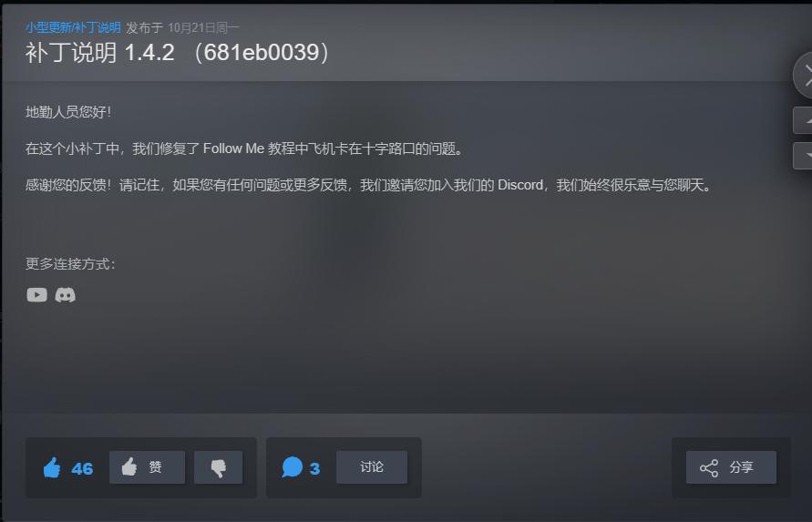Go to previous announcement with up arrow
This screenshot has width=812, height=522.
point(803,120)
